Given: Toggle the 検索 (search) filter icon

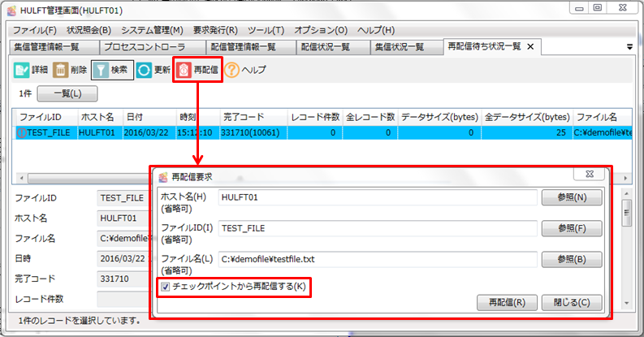Looking at the screenshot, I should point(101,70).
